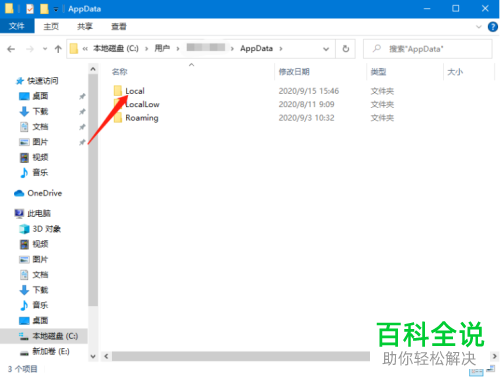Screen dimensions: 500x379
Task: Sort by 类型 column
Action: coord(378,72)
